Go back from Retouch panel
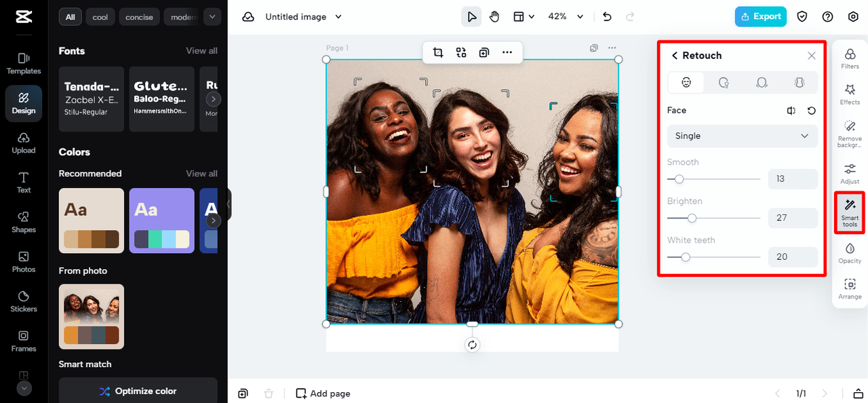The width and height of the screenshot is (868, 403). tap(675, 56)
